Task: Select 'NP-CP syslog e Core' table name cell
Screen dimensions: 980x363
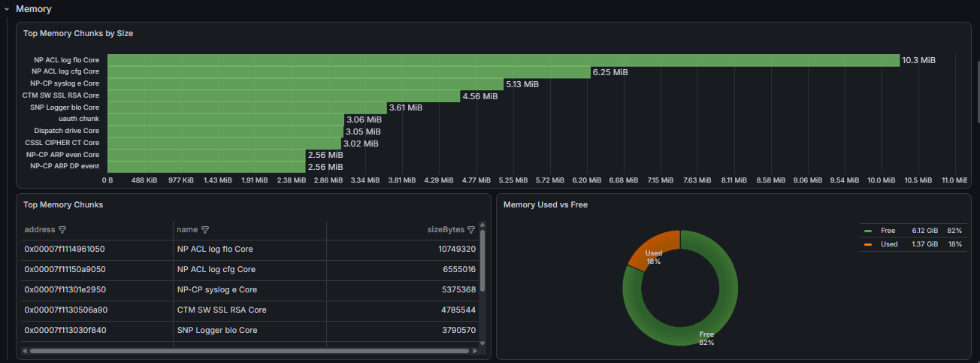Action: tap(250, 289)
